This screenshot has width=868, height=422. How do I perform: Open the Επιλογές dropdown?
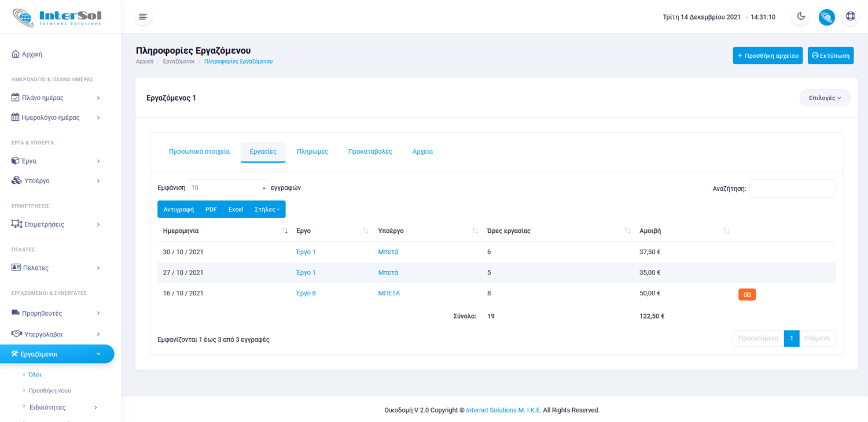(x=825, y=98)
